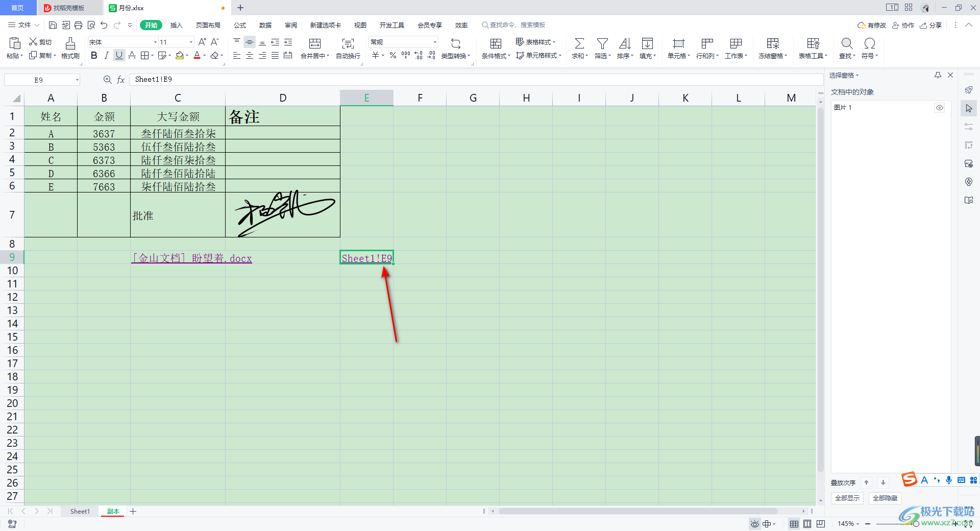Switch to page layout view in status bar
This screenshot has height=531, width=980.
pyautogui.click(x=807, y=524)
